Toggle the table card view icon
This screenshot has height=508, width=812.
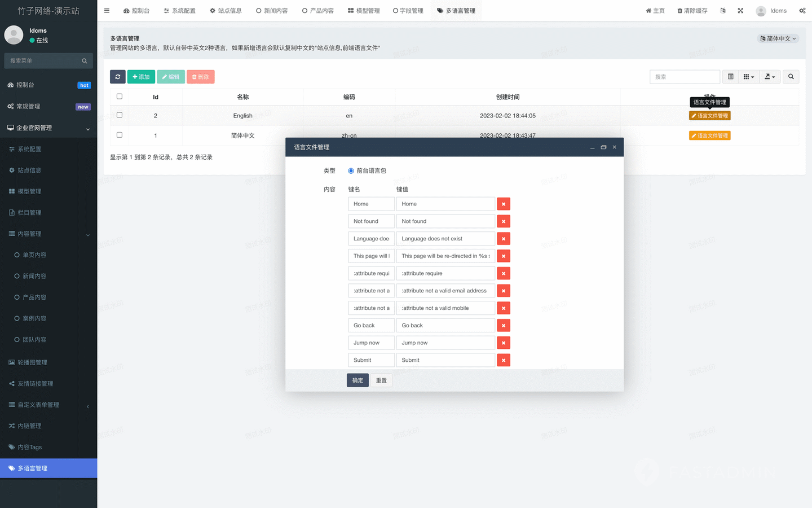730,77
